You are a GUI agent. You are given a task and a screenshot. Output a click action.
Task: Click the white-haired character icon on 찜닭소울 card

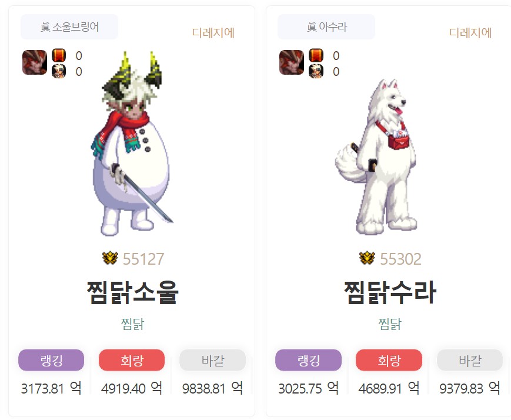[59, 71]
